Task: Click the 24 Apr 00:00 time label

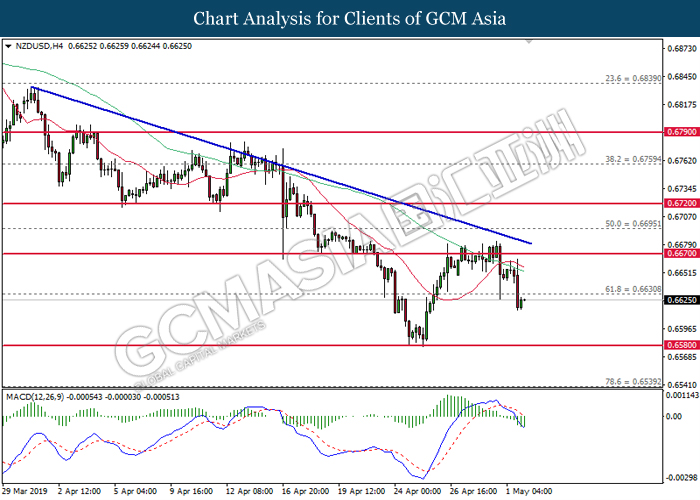Action: click(417, 492)
